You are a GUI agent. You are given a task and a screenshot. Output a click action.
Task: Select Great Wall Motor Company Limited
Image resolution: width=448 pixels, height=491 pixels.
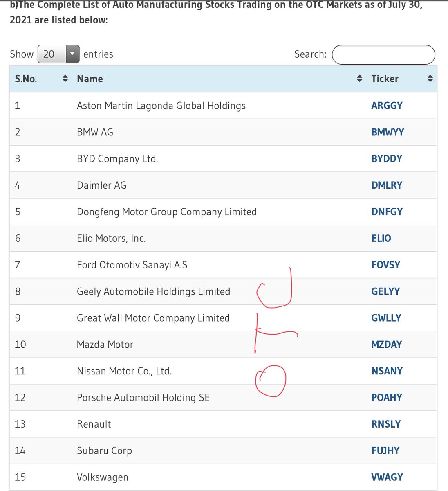point(153,318)
